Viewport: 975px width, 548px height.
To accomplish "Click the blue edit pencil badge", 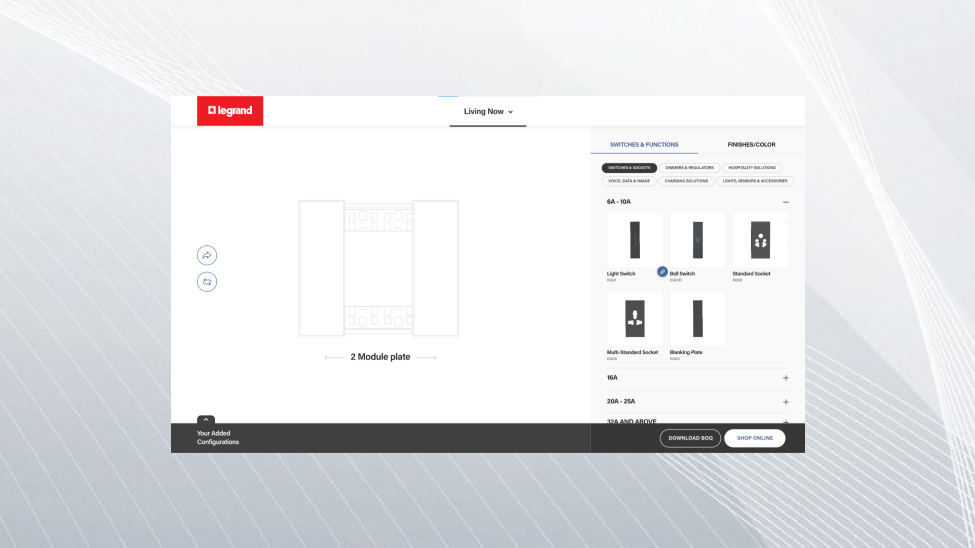I will [x=662, y=271].
